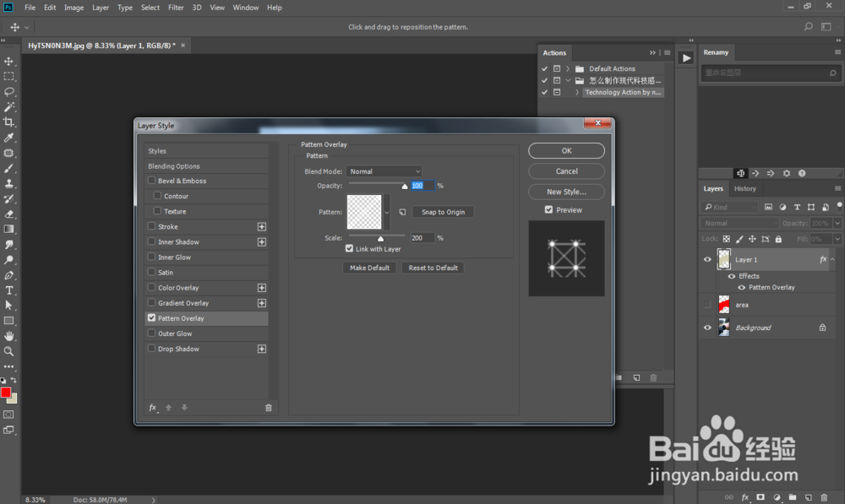Select the Rectangular Marquee tool
Screen dimensions: 845x504
(8, 77)
